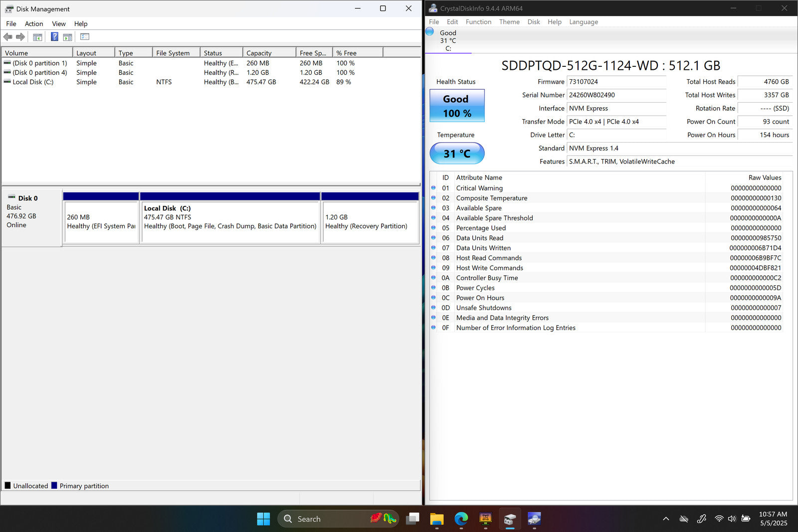Open the Language menu in CrystalDiskInfo
The height and width of the screenshot is (532, 798).
pos(584,22)
